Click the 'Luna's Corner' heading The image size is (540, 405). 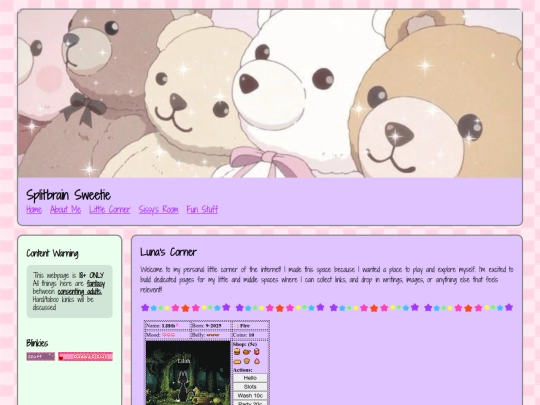point(168,252)
